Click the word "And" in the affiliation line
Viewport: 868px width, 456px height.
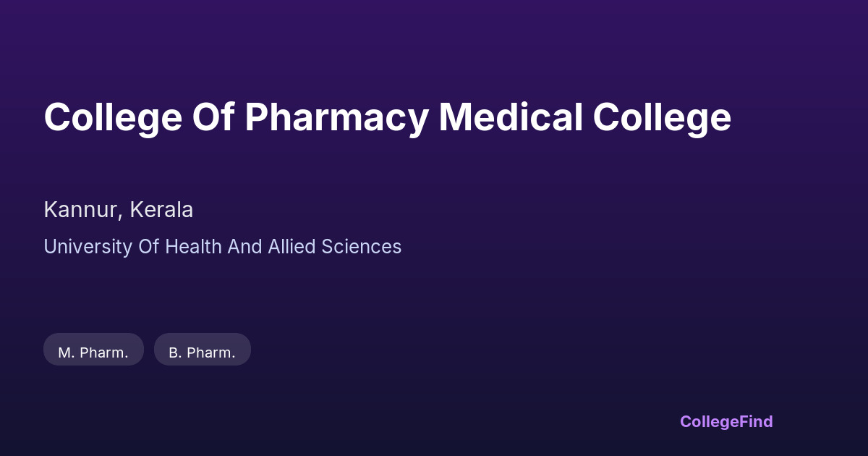click(x=244, y=247)
